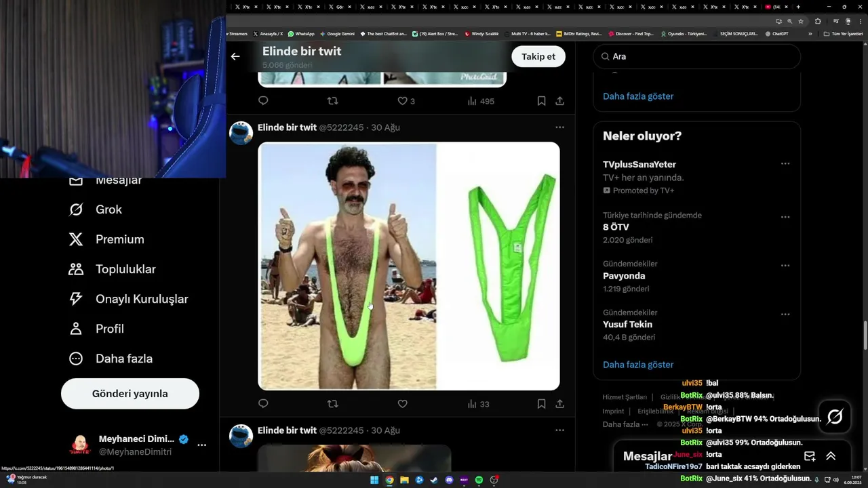Open the profile avatar on the green swimsuit tweet

point(241,133)
